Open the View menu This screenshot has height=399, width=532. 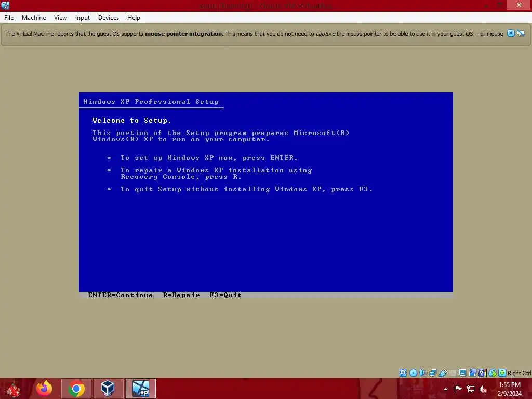(60, 18)
